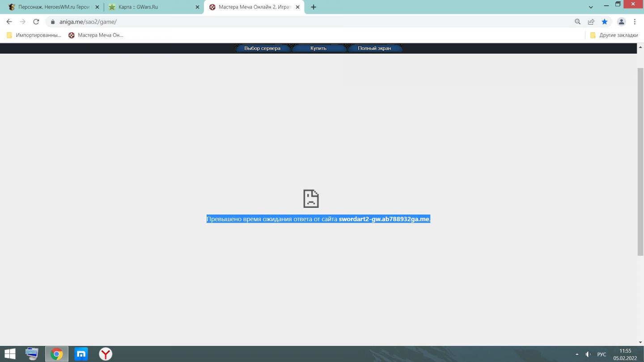Click the share page icon
Image resolution: width=644 pixels, height=362 pixels.
point(591,21)
